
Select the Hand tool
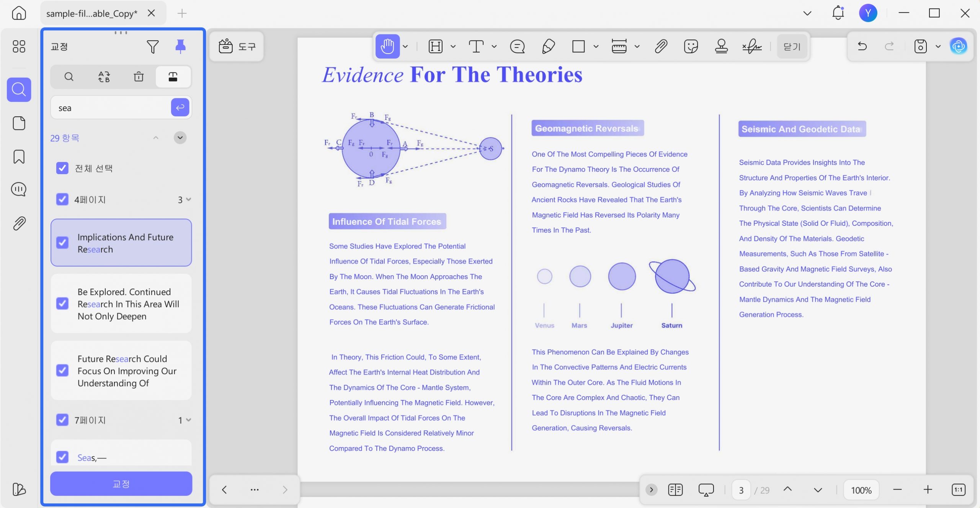(387, 46)
